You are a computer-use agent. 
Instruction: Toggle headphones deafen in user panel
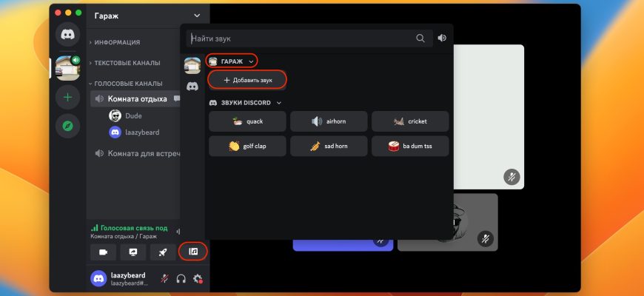pyautogui.click(x=181, y=279)
